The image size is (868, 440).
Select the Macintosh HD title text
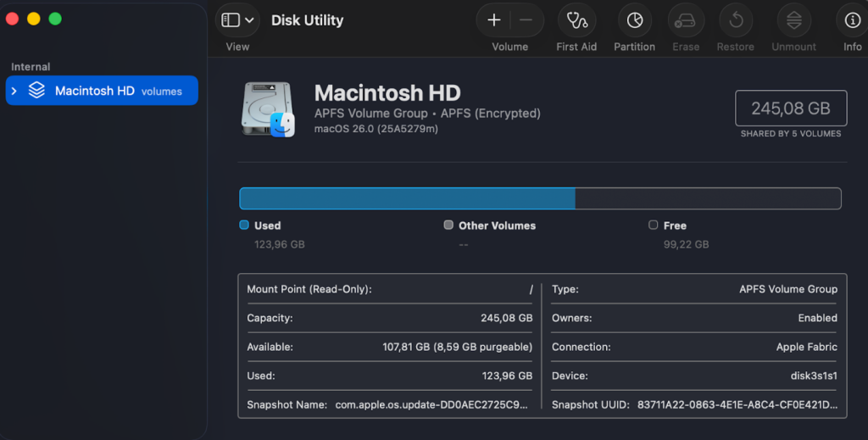[387, 93]
